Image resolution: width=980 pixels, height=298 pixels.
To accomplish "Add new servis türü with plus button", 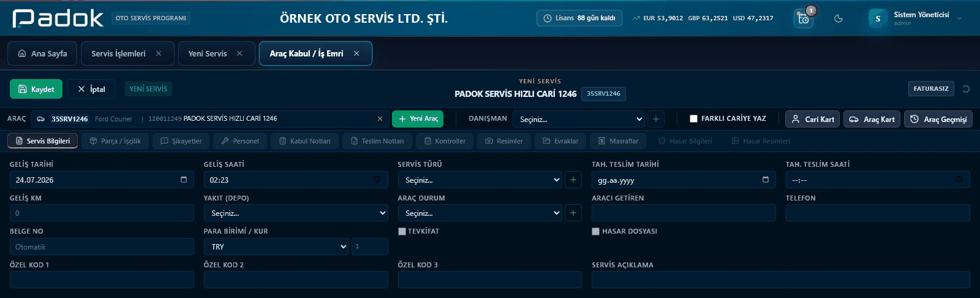I will coord(573,180).
